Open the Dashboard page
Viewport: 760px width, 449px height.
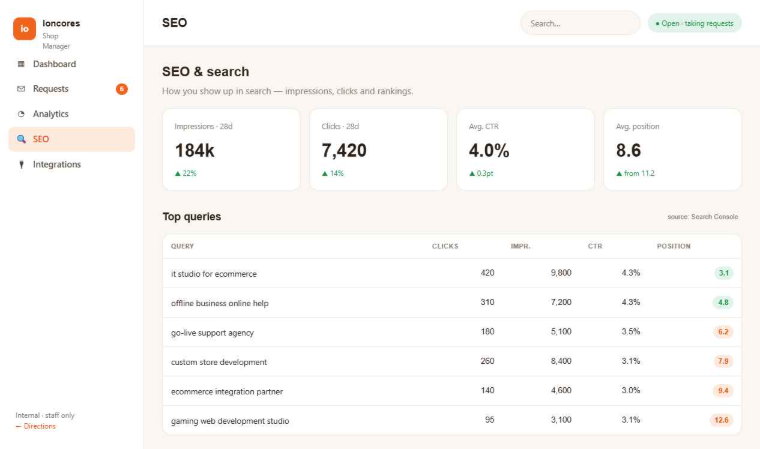pyautogui.click(x=71, y=64)
